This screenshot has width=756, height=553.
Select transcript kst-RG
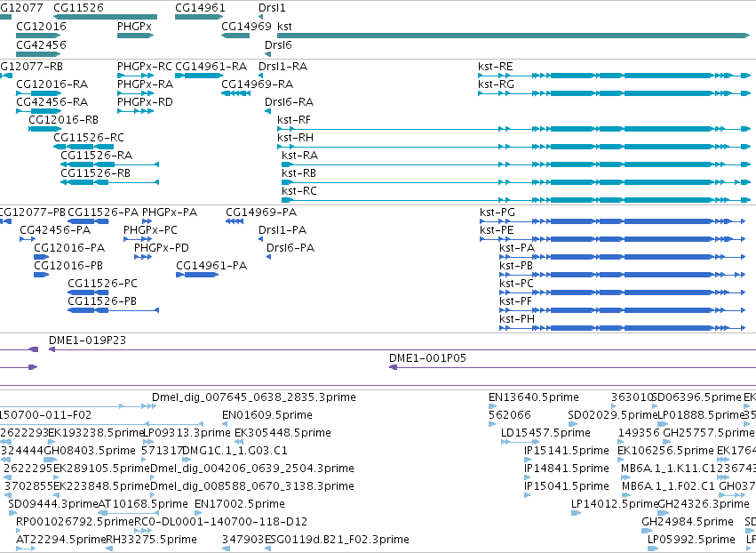pos(496,84)
